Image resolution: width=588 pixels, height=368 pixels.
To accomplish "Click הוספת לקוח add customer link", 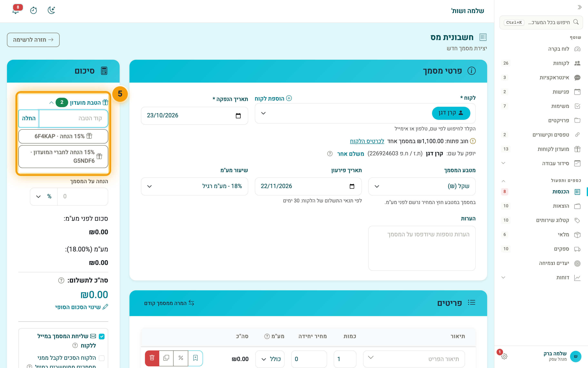I will (273, 99).
